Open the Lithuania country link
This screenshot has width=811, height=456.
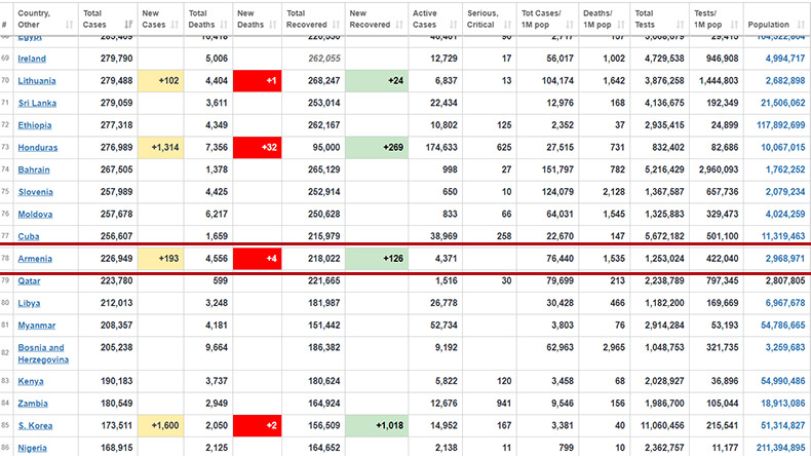(x=37, y=81)
